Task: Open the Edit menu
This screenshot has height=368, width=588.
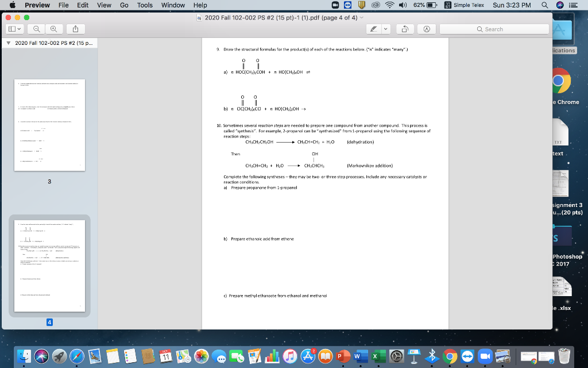Action: 83,5
